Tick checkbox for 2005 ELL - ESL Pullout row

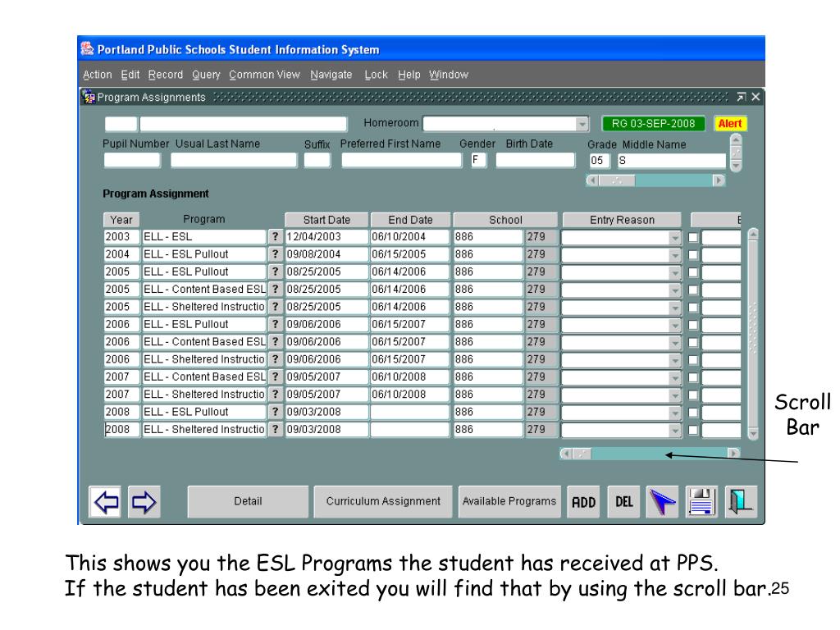[693, 272]
